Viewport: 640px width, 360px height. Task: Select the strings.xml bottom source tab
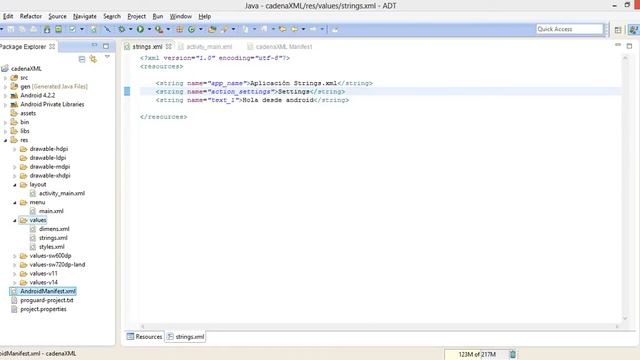coord(186,337)
